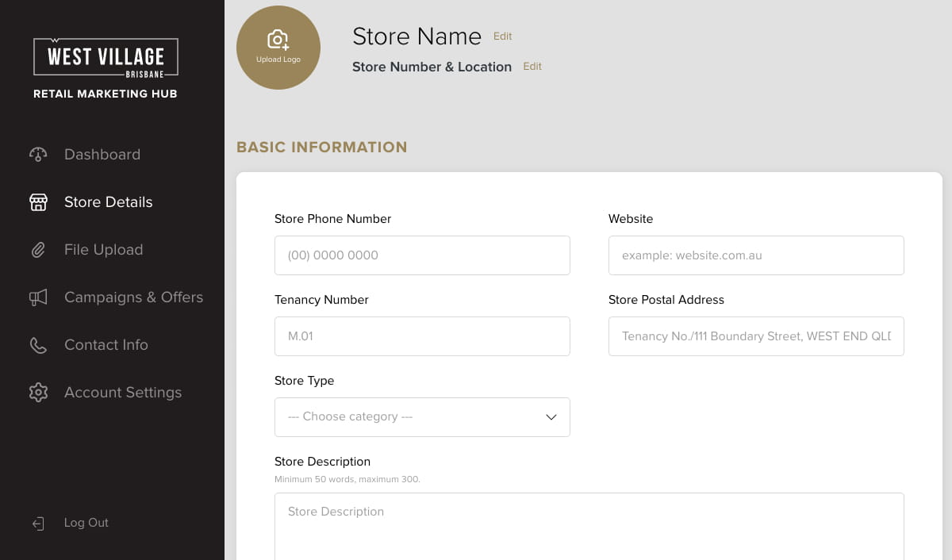The width and height of the screenshot is (952, 560).
Task: Click the Store Postal Address field
Action: [756, 336]
